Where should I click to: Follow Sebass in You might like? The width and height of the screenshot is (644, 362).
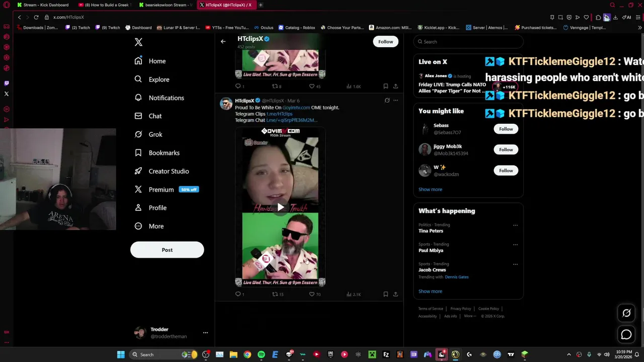(x=506, y=129)
